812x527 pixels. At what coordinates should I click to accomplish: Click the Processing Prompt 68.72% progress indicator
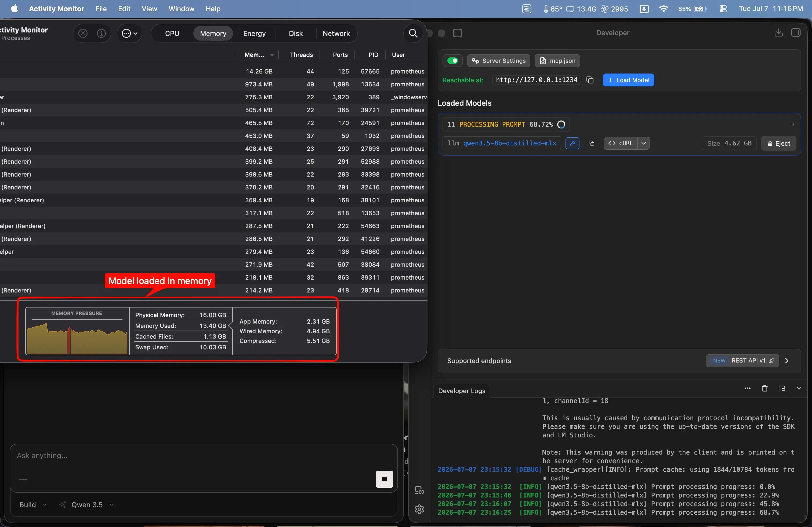pyautogui.click(x=506, y=125)
